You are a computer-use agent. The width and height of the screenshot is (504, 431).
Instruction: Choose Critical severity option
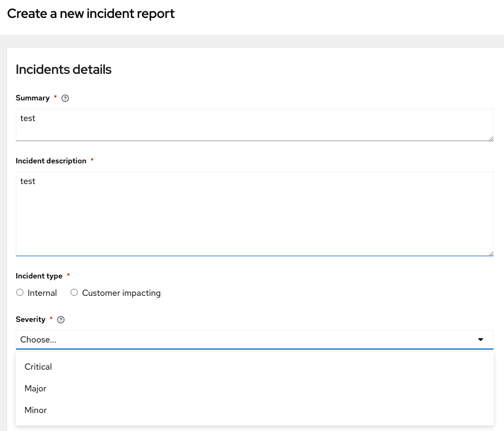(x=38, y=367)
